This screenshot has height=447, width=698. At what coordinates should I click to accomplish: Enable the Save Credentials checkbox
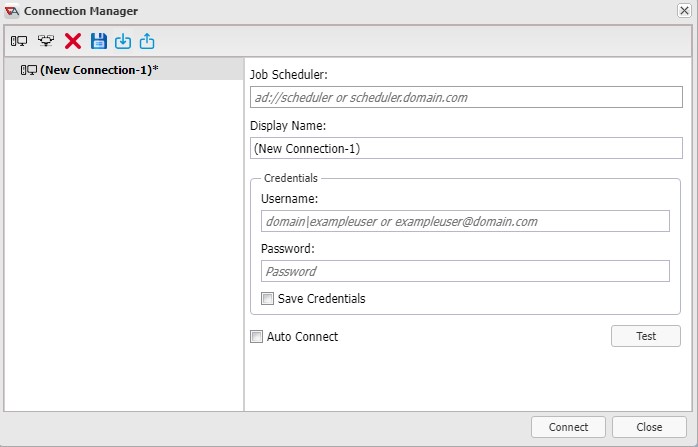268,298
